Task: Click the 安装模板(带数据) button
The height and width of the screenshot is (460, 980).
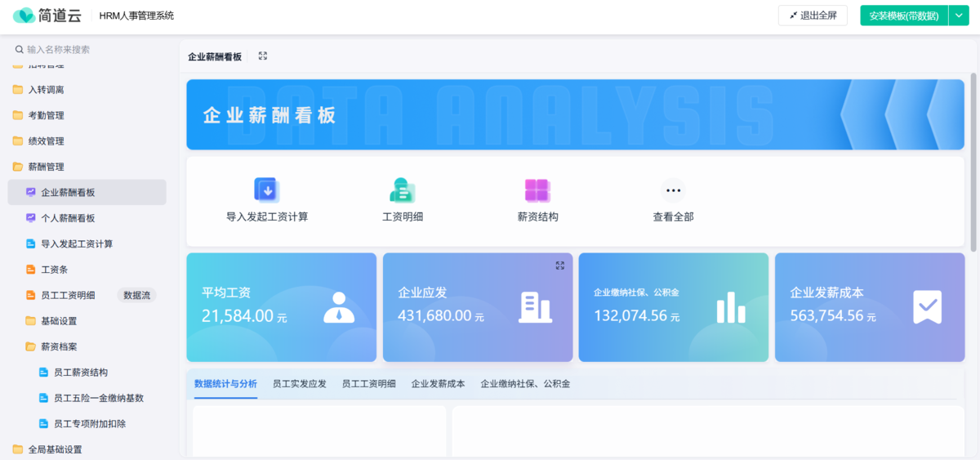Action: pos(904,16)
